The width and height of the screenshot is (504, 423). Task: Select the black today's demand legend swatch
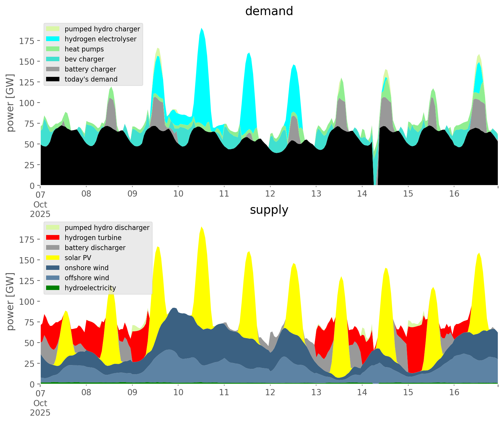[x=53, y=79]
